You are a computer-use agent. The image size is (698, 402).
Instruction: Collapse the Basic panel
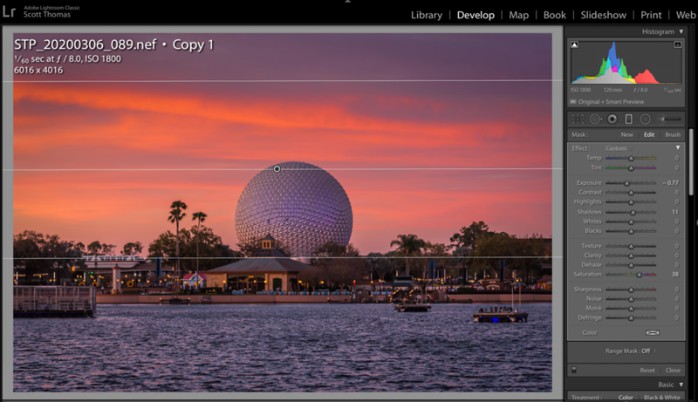pyautogui.click(x=681, y=384)
